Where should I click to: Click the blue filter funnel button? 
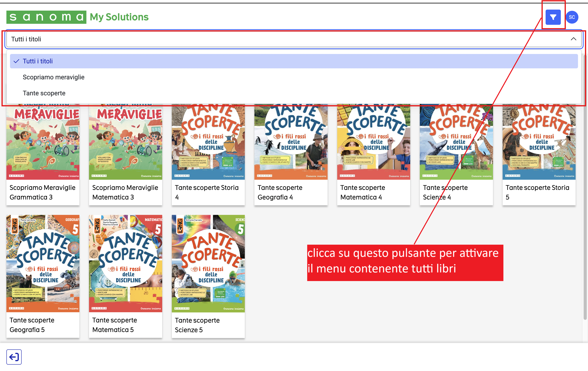pyautogui.click(x=553, y=17)
